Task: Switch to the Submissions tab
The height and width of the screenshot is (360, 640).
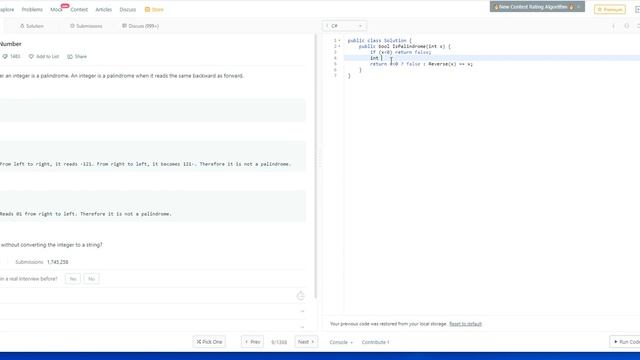Action: pos(86,26)
